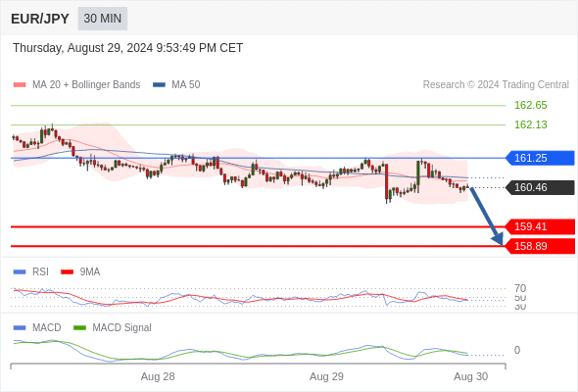The image size is (578, 392).
Task: Click the Research © 2024 Trading Central credit
Action: (496, 85)
